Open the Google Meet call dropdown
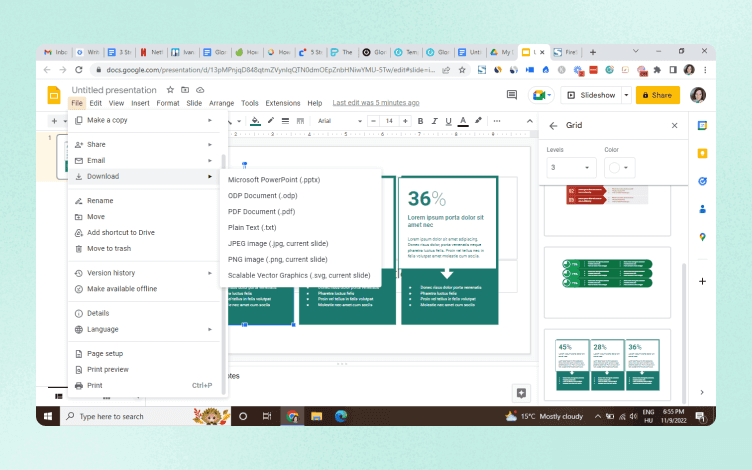The width and height of the screenshot is (752, 470). point(541,95)
